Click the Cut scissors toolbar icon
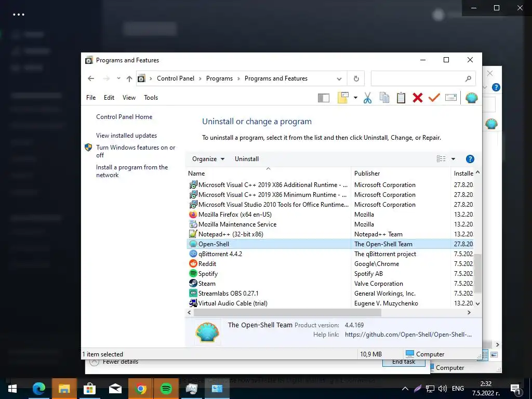The image size is (532, 399). click(367, 98)
